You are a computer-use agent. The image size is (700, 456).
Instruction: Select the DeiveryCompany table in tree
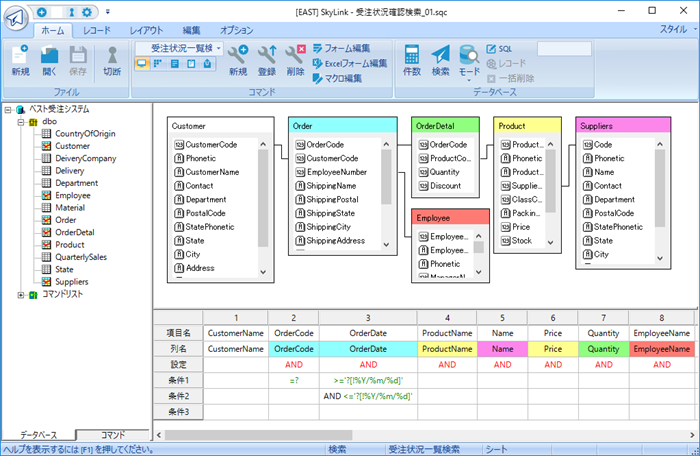[85, 158]
